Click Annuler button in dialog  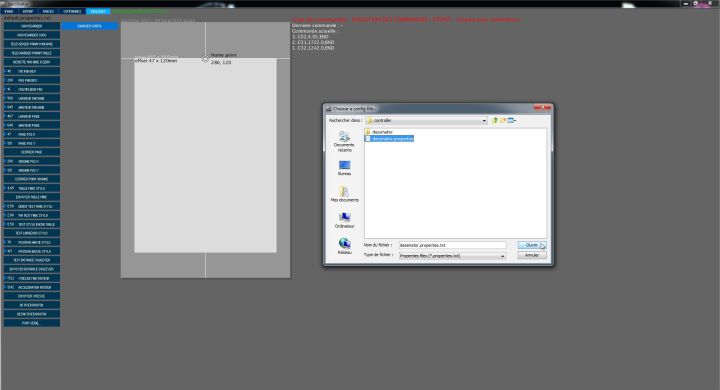click(x=532, y=255)
